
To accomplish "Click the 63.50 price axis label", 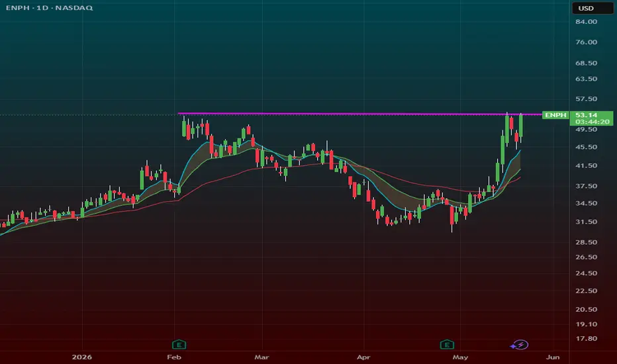I will pos(587,79).
